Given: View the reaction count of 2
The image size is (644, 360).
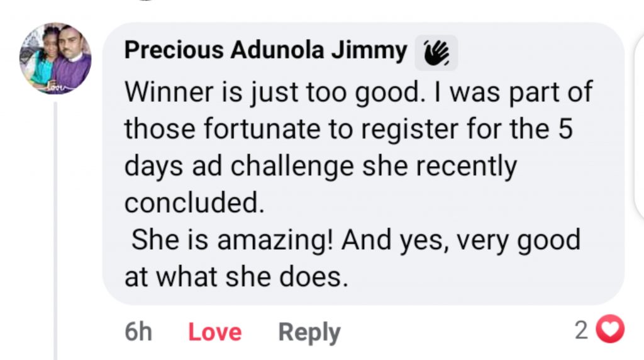Looking at the screenshot, I should point(581,330).
